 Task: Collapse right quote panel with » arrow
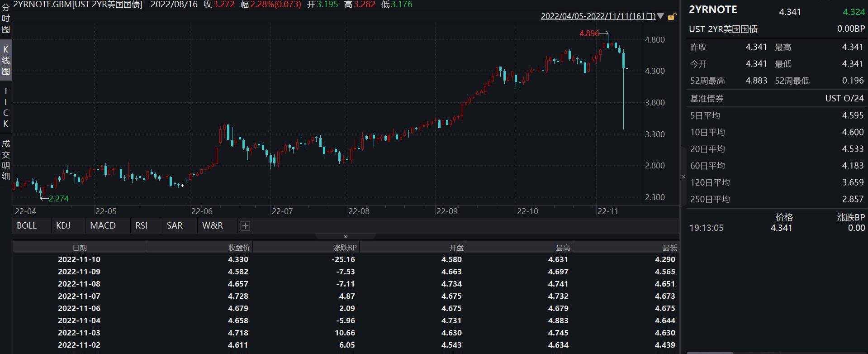[x=683, y=177]
